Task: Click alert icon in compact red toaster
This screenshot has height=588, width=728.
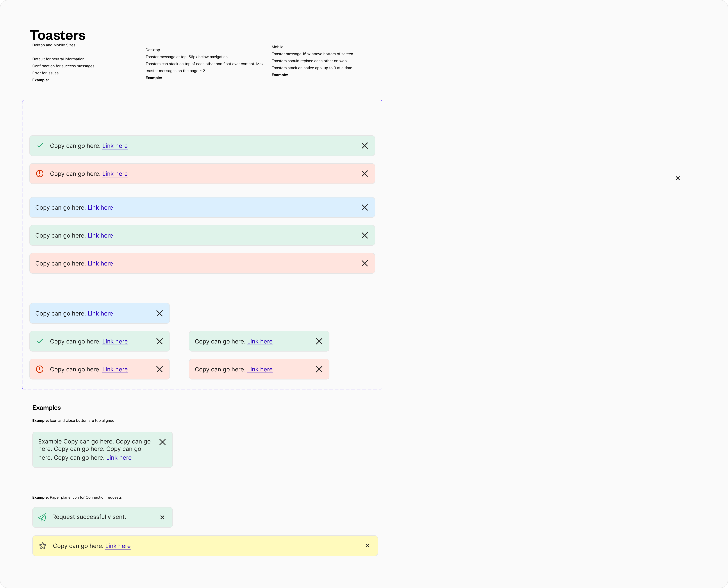Action: [40, 369]
